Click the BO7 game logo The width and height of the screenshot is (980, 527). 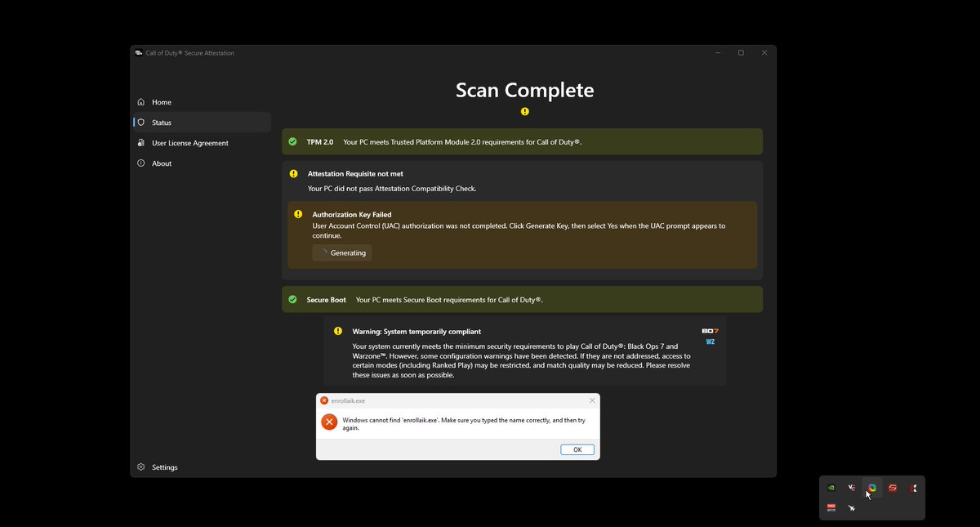[710, 331]
